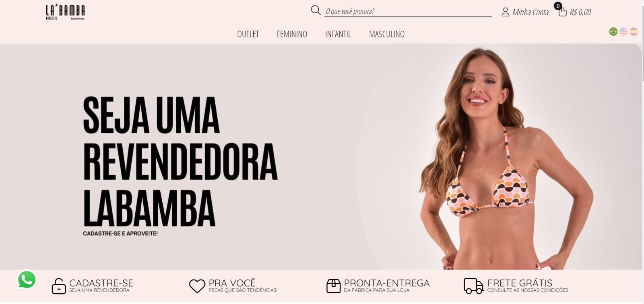The width and height of the screenshot is (644, 304).
Task: Switch to Spanish via Spain flag
Action: [x=634, y=31]
